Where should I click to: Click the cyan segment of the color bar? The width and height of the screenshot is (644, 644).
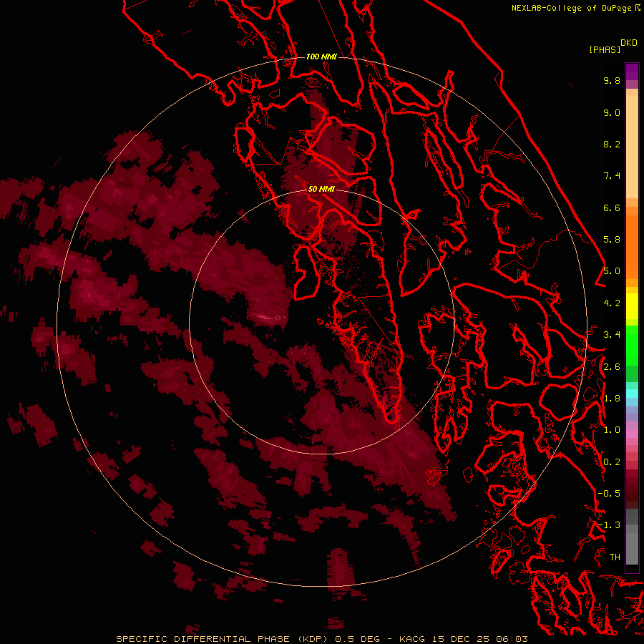(632, 393)
